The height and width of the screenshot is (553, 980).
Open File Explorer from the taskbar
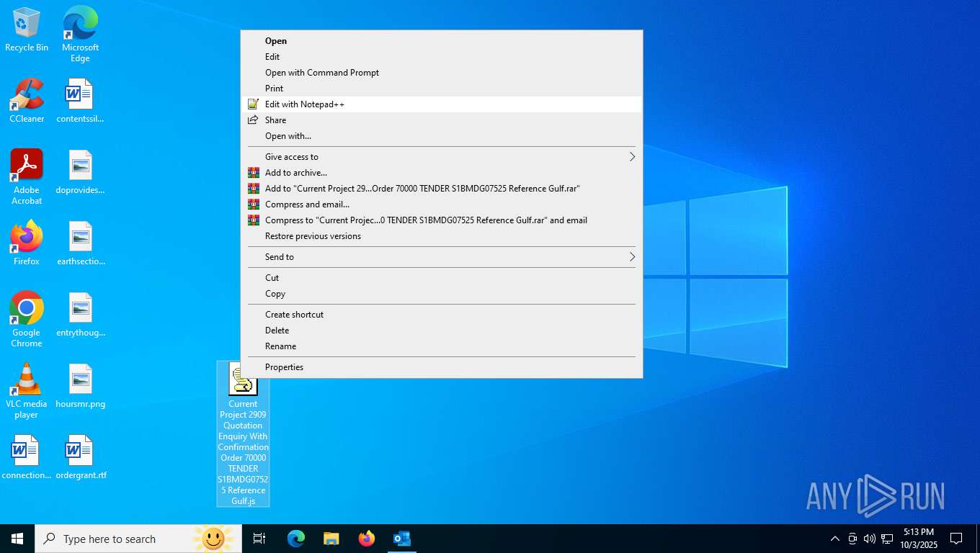click(331, 539)
